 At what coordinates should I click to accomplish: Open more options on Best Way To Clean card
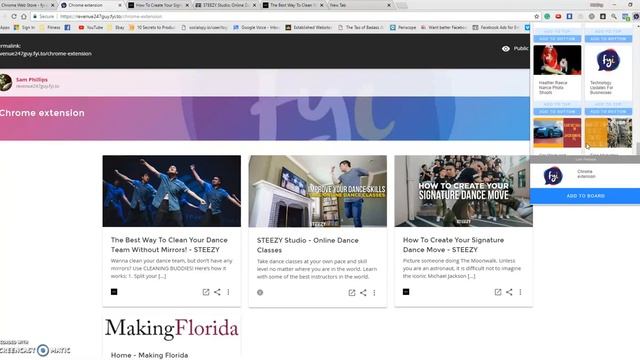(228, 292)
